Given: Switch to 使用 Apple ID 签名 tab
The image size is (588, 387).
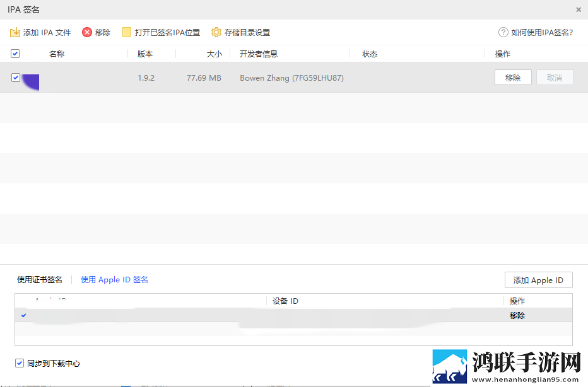Looking at the screenshot, I should click(114, 279).
